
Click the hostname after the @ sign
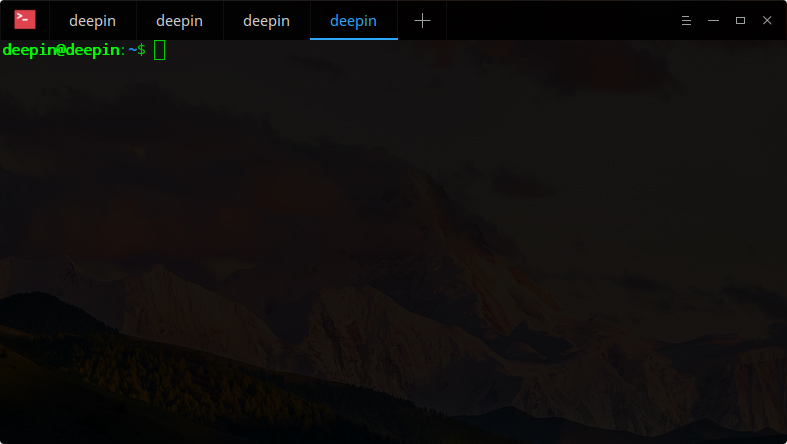tap(92, 50)
